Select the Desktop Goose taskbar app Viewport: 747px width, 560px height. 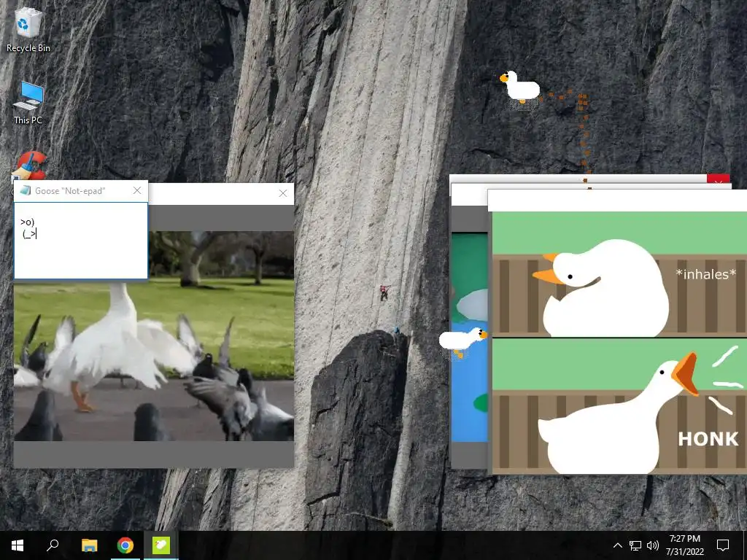[x=161, y=545]
